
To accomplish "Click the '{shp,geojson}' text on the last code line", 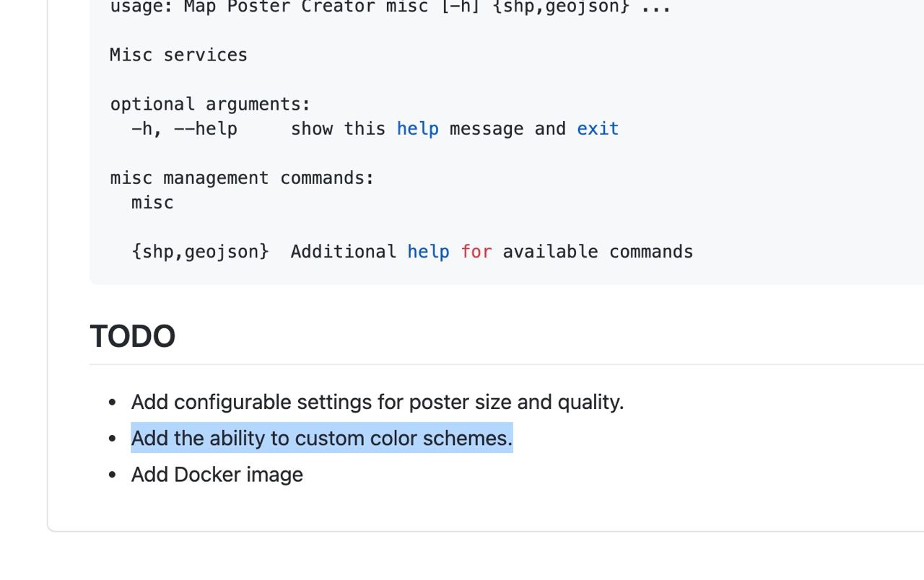I will tap(200, 252).
